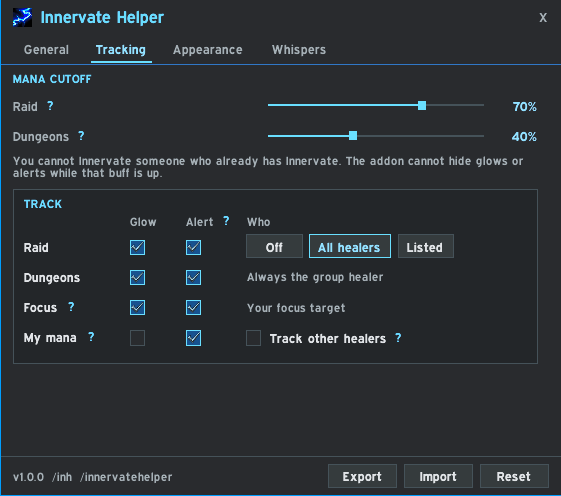Set raid tracking Who to Off
Viewport: 561px width, 496px height.
274,246
